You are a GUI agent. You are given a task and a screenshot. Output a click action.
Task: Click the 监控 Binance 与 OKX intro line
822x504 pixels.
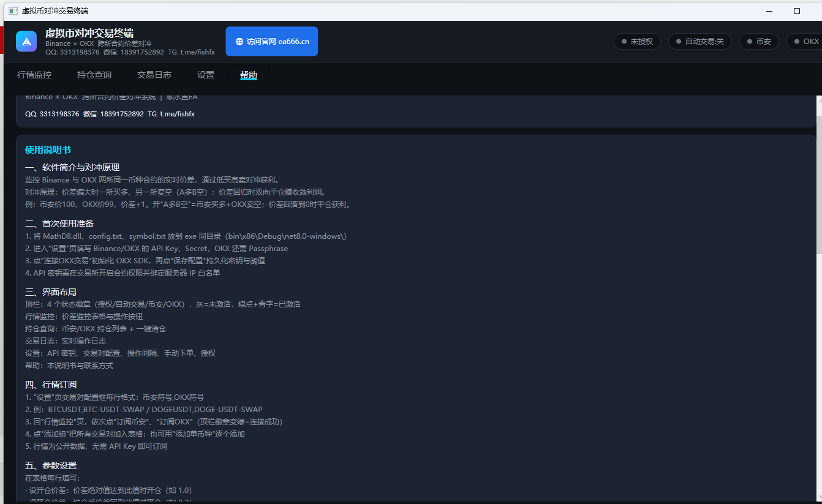(152, 179)
